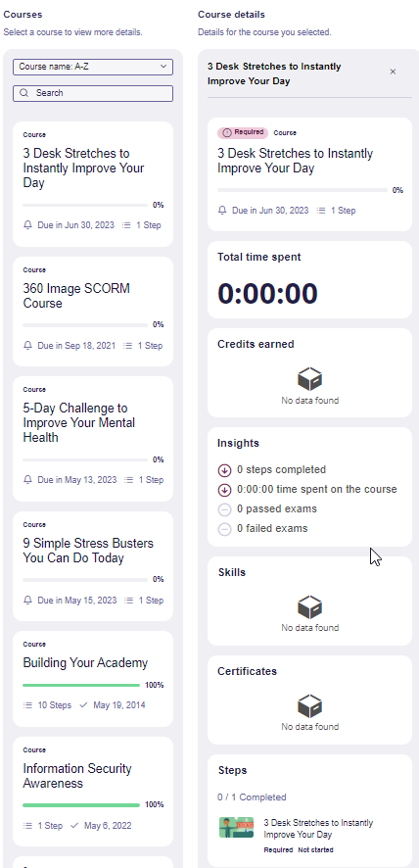Select the 5-Day Challenge mental health course title
The image size is (419, 868).
coord(79,423)
